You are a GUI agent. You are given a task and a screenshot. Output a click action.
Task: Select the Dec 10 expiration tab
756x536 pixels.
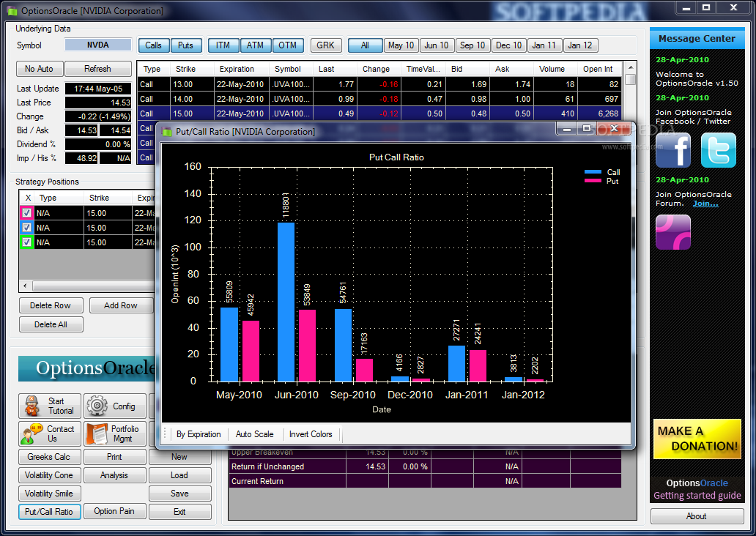click(508, 45)
